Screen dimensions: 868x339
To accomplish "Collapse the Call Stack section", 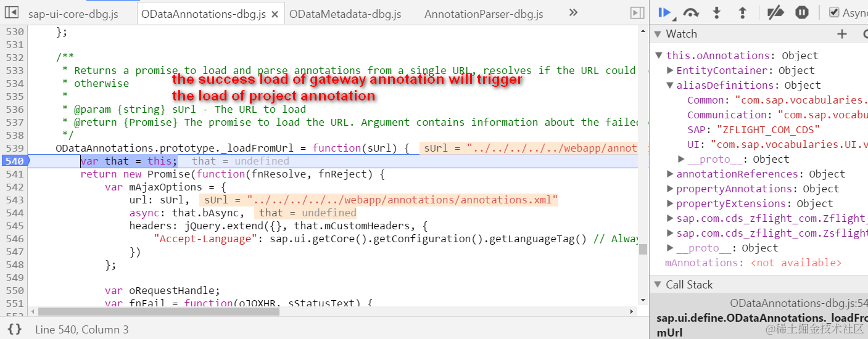I will point(658,285).
